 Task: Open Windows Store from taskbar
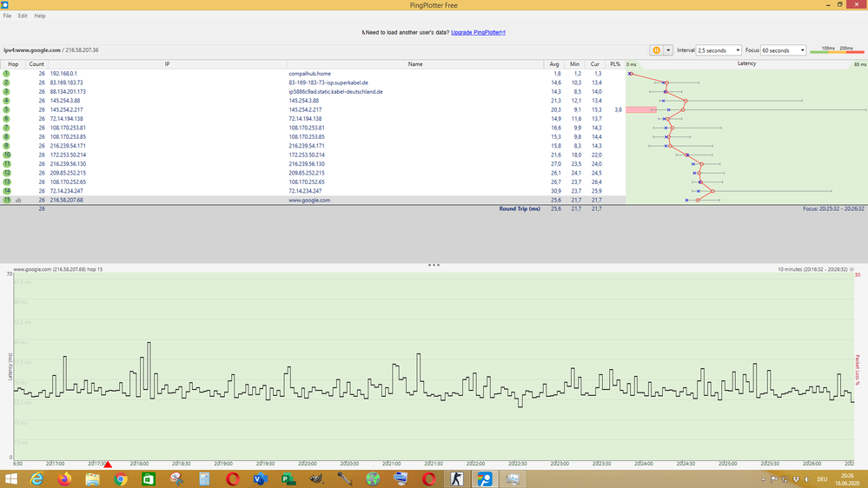tap(149, 479)
